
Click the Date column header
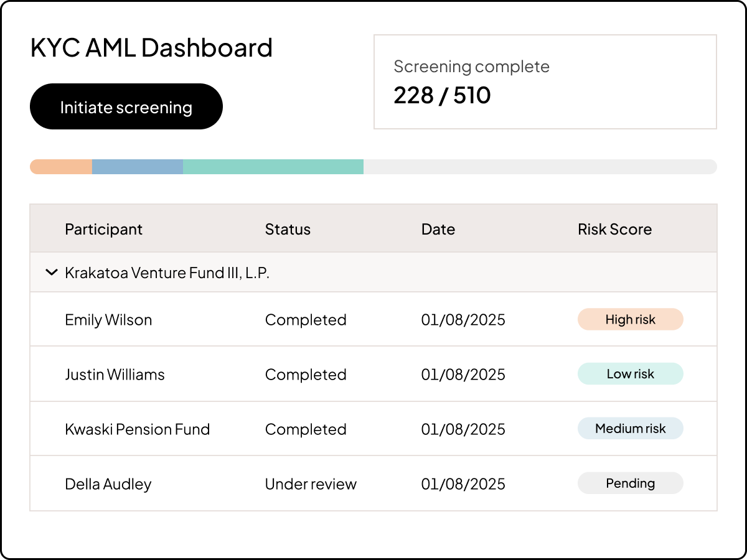[438, 229]
